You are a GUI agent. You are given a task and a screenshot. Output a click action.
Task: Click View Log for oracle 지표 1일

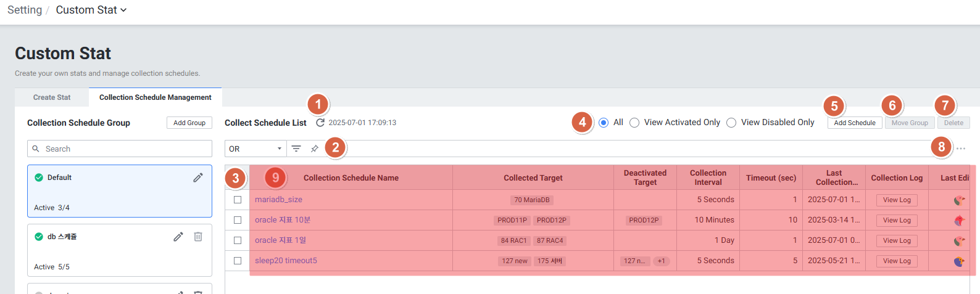pos(897,241)
